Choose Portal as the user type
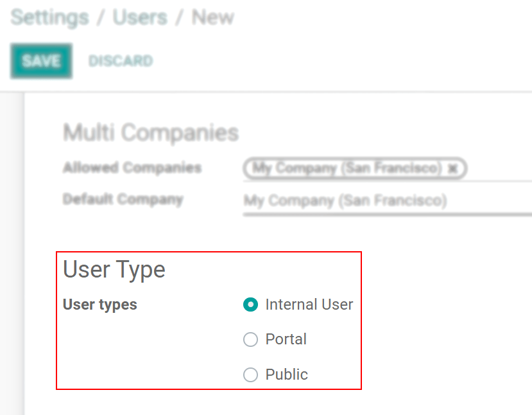Viewport: 532px width, 415px height. tap(250, 339)
